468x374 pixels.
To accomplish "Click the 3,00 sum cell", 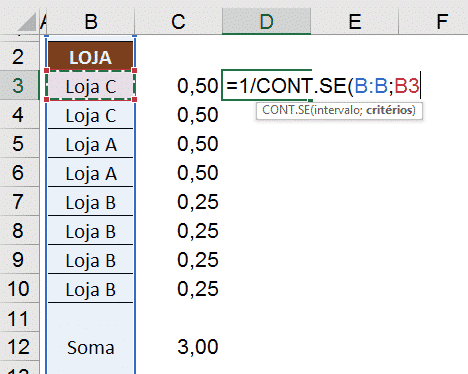I will pos(178,346).
